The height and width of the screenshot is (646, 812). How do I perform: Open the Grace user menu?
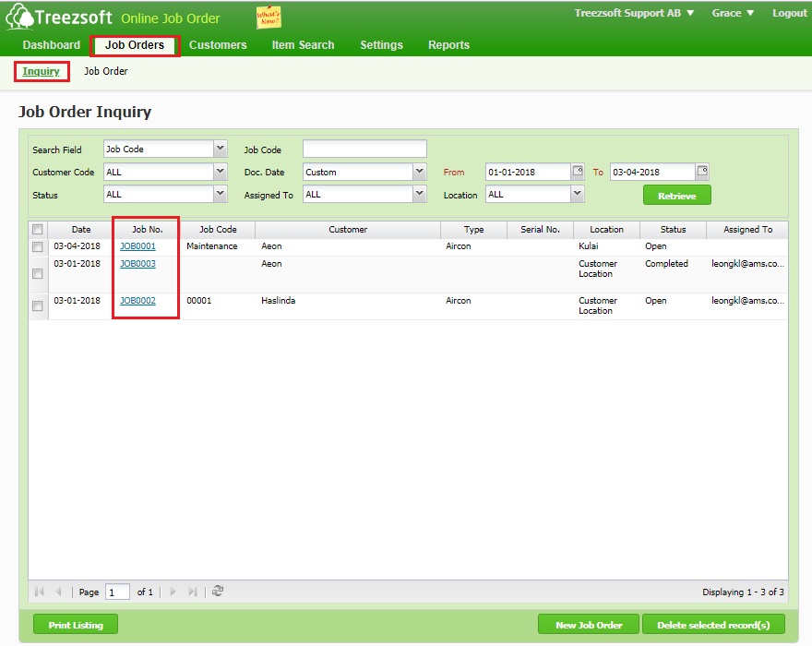click(x=733, y=13)
